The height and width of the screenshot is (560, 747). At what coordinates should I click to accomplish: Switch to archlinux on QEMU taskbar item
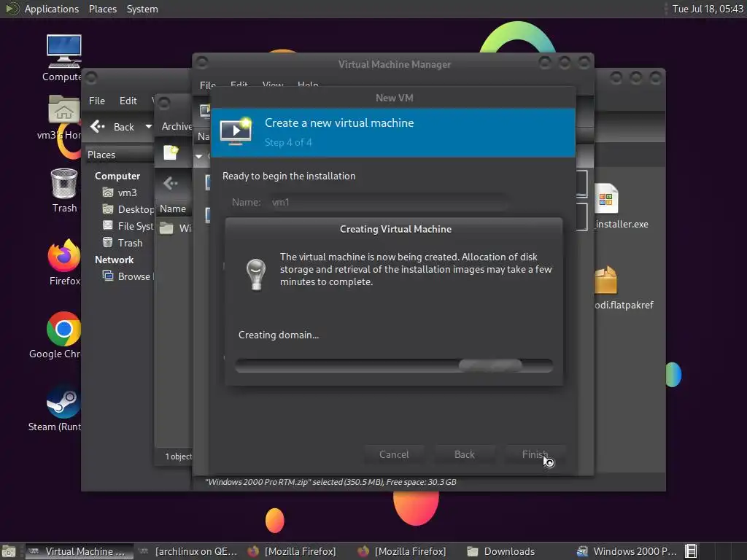(190, 551)
